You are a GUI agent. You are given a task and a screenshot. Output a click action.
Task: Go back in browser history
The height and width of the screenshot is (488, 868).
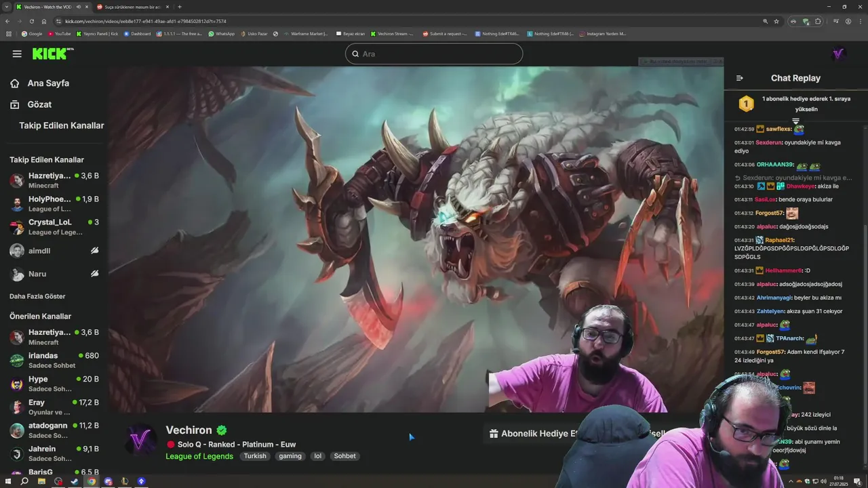click(x=9, y=21)
